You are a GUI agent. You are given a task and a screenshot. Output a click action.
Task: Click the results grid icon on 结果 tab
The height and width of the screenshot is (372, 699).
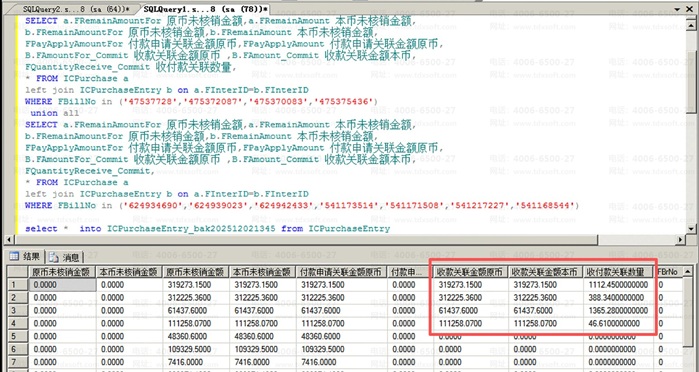coord(14,256)
